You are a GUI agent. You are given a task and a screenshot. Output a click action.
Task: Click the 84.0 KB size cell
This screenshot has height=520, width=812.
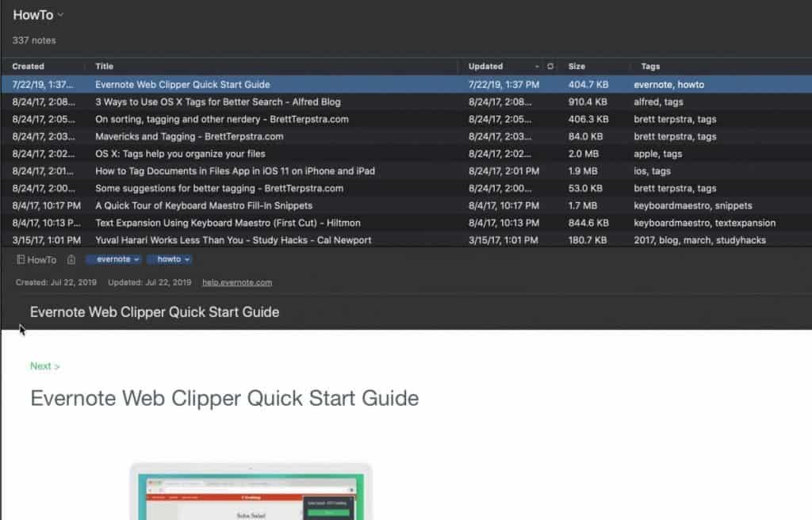pos(585,136)
